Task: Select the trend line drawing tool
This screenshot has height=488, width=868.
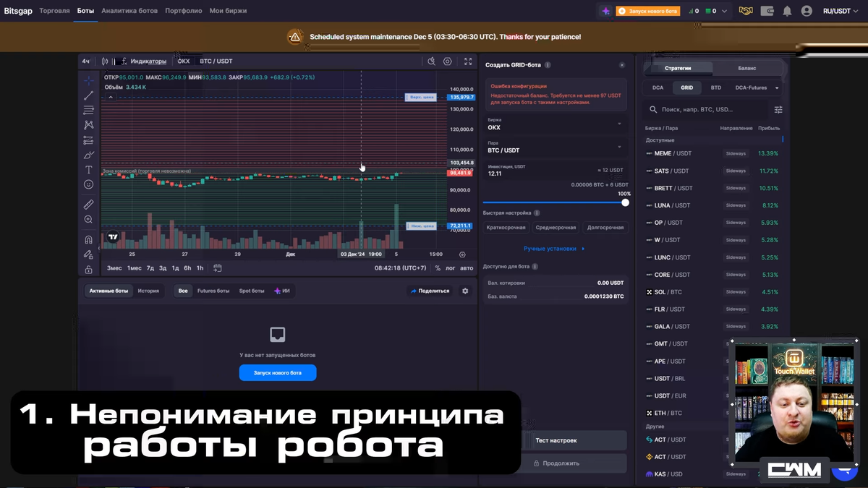Action: [88, 95]
